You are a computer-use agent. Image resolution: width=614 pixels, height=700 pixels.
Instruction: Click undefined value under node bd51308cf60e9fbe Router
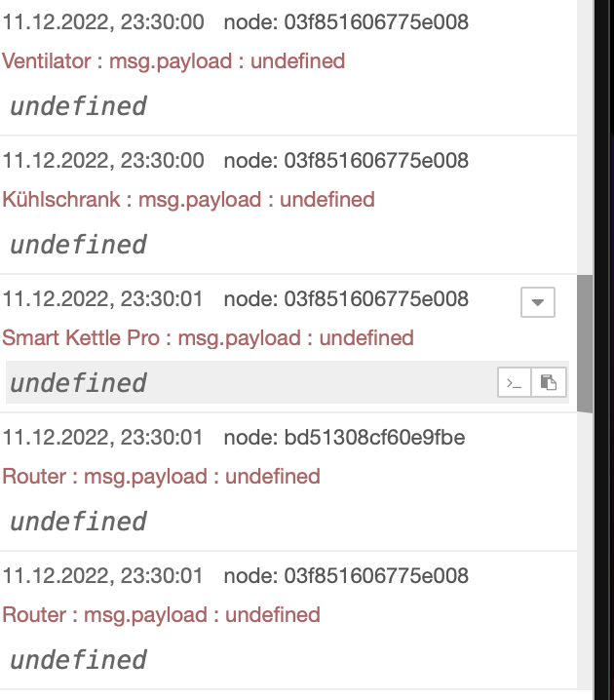(x=78, y=521)
